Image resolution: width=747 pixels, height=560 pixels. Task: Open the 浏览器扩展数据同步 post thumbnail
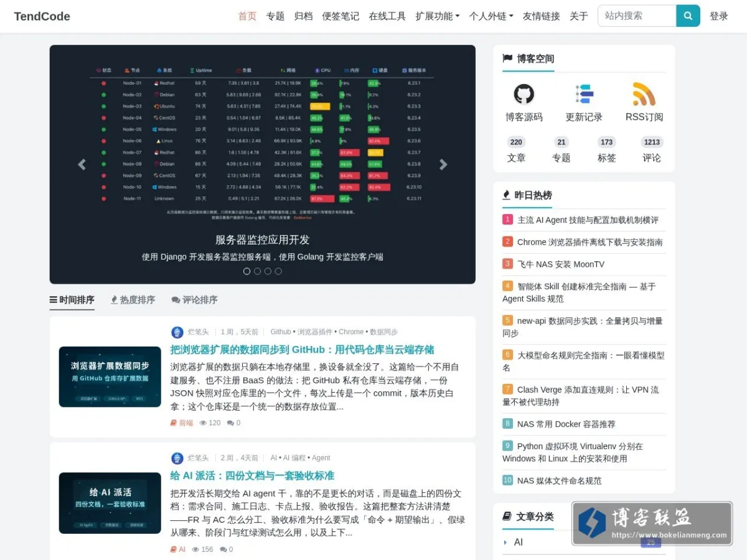[110, 377]
